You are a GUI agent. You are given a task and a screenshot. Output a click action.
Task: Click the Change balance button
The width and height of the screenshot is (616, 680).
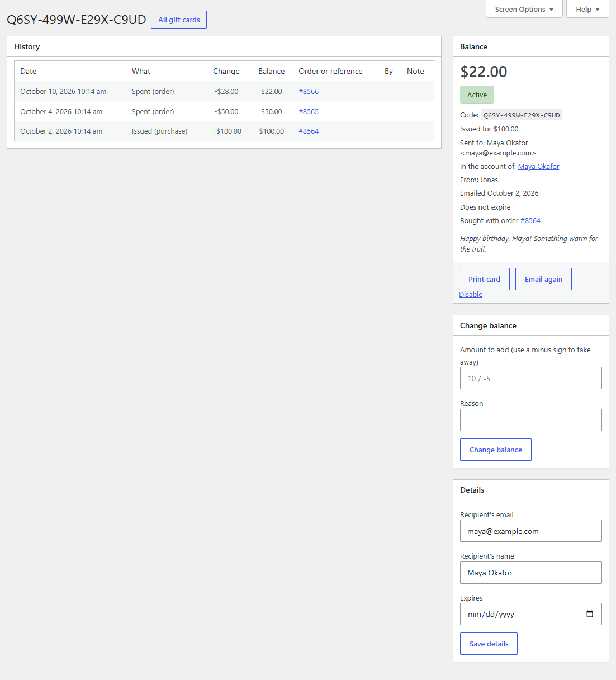tap(496, 450)
